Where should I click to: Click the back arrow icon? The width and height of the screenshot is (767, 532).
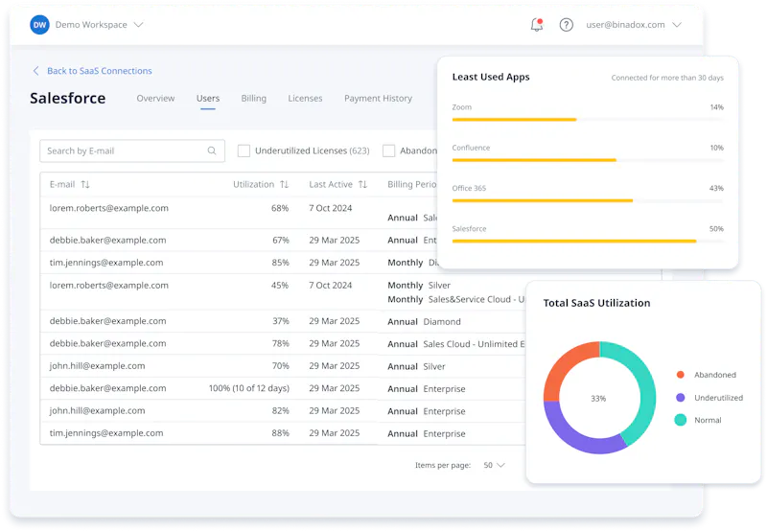click(35, 71)
